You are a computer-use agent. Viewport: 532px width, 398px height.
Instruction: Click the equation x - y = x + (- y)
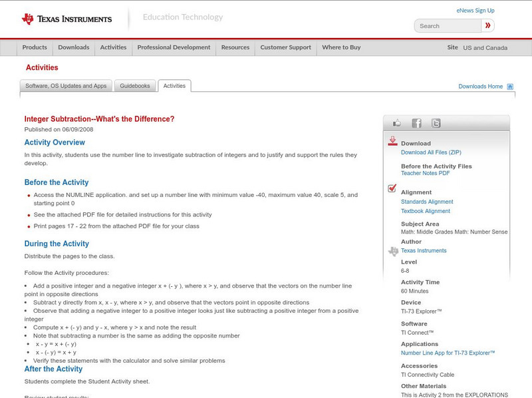[56, 344]
